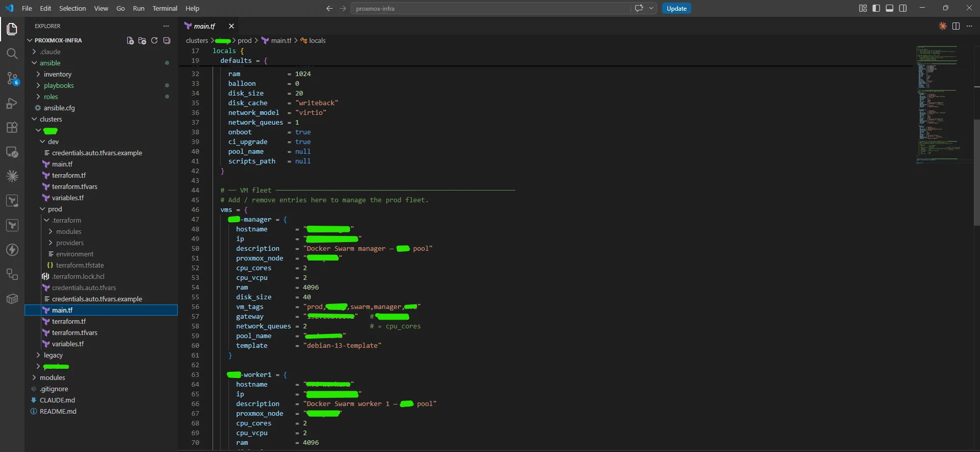The image size is (980, 452).
Task: Refresh the Explorer file tree
Action: pyautogui.click(x=154, y=40)
